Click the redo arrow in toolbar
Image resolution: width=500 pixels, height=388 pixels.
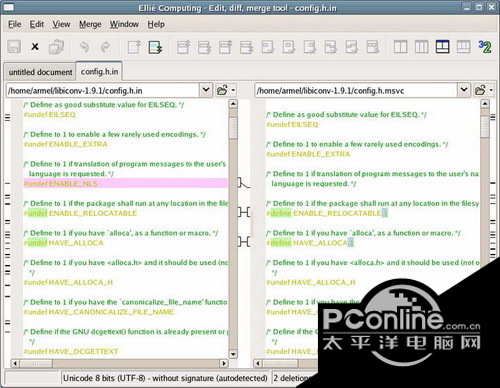click(105, 47)
